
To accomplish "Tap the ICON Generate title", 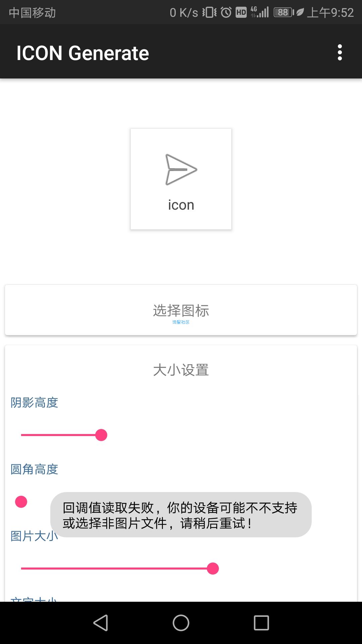I will [83, 53].
